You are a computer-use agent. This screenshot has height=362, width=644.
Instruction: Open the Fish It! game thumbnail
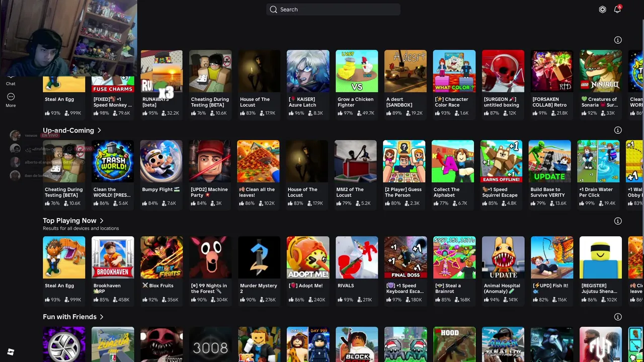pos(552,257)
